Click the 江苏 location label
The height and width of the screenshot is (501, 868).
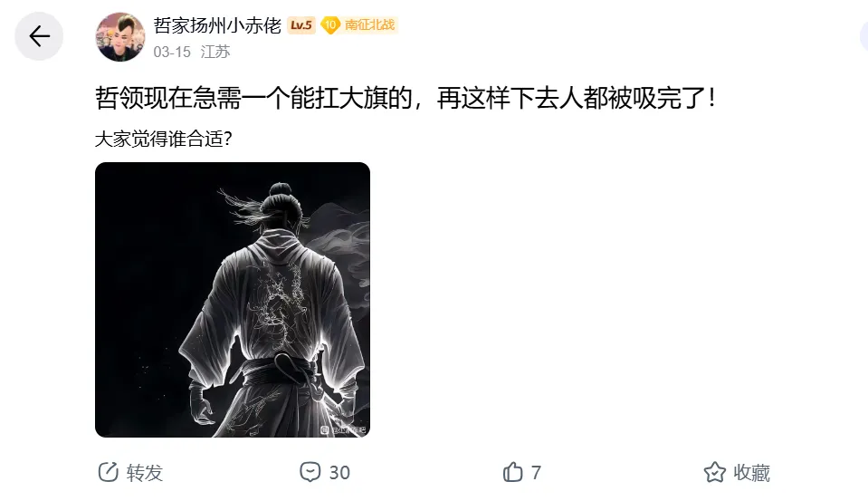[x=215, y=52]
